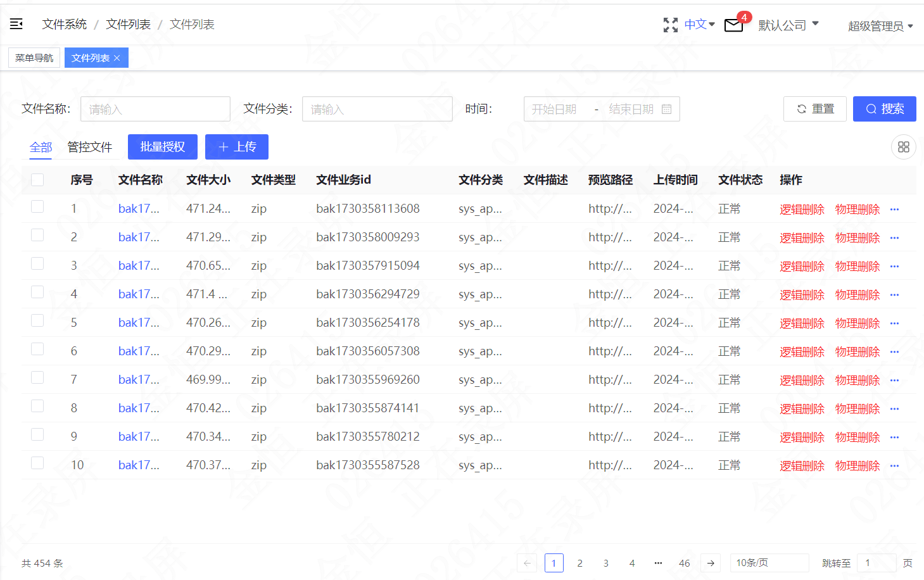Open more actions for row 4
Image resolution: width=924 pixels, height=580 pixels.
(894, 294)
